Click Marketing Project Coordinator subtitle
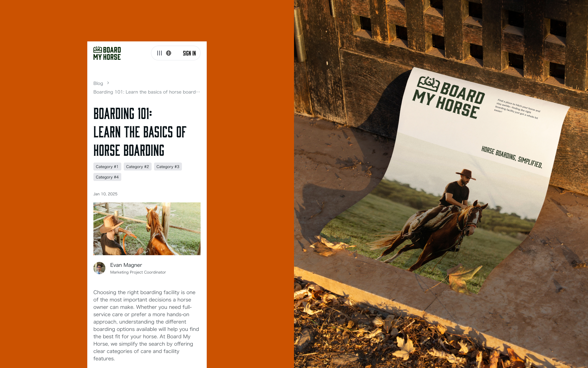Screen dimensions: 588x368 pyautogui.click(x=138, y=272)
